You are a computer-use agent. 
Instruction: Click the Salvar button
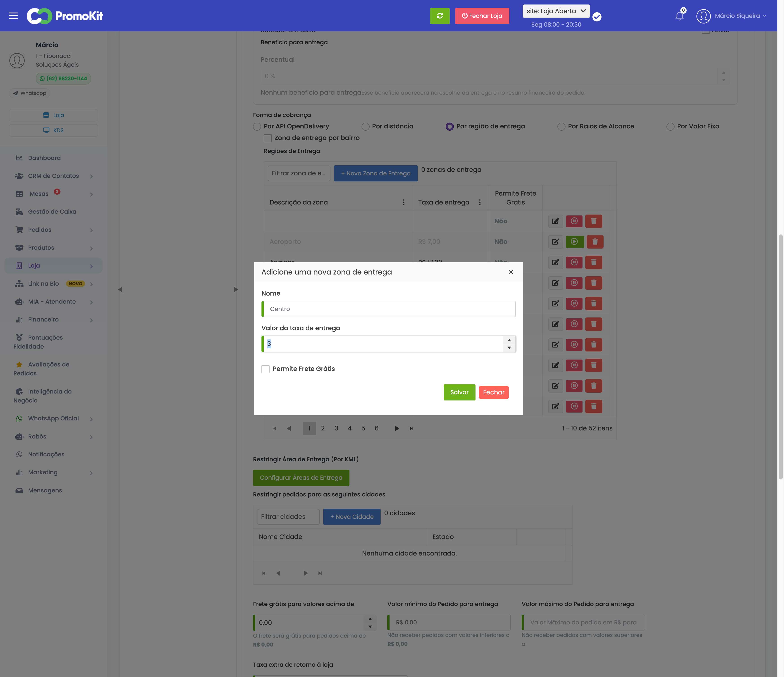(459, 392)
